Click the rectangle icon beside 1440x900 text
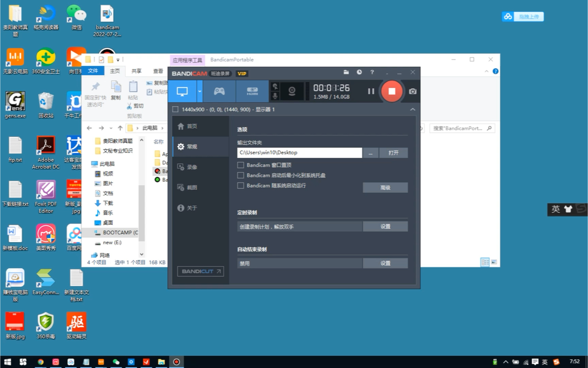This screenshot has height=368, width=588. click(x=175, y=109)
